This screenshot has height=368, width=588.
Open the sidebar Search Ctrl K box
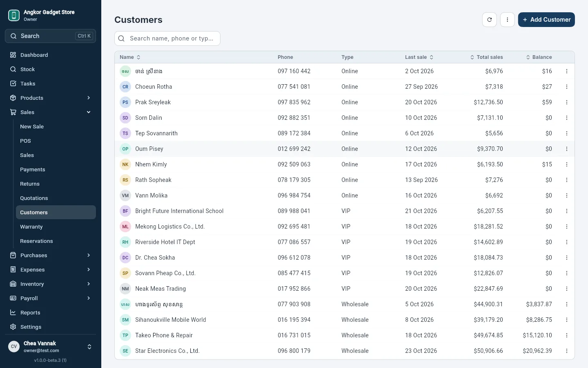[x=51, y=36]
